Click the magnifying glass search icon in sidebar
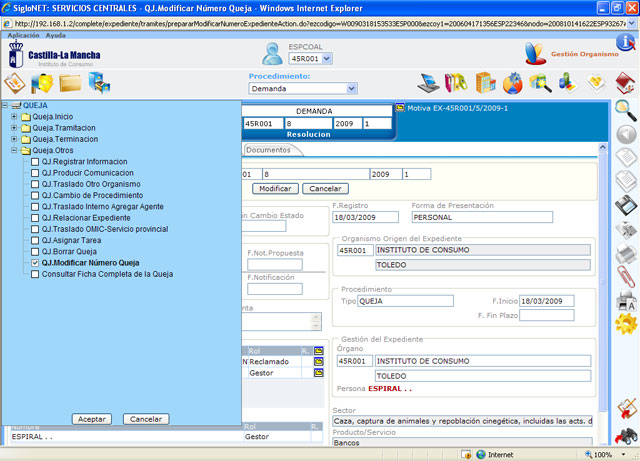 click(626, 111)
